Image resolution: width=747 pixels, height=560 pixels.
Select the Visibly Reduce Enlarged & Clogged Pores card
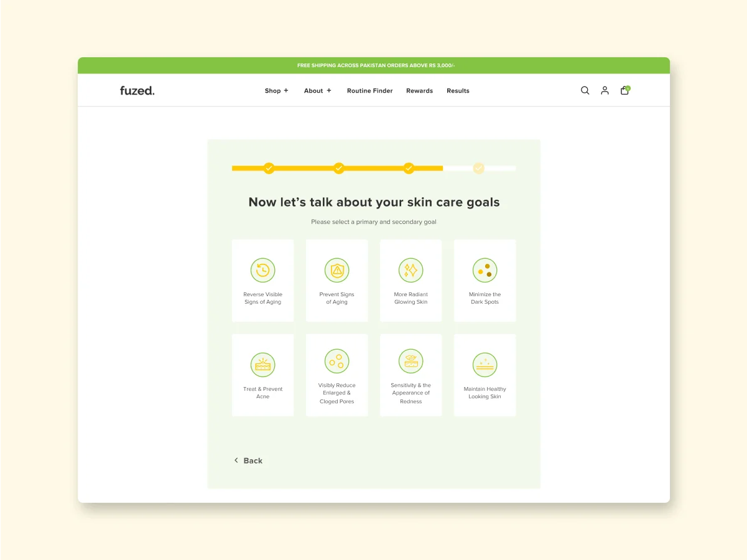(x=336, y=375)
